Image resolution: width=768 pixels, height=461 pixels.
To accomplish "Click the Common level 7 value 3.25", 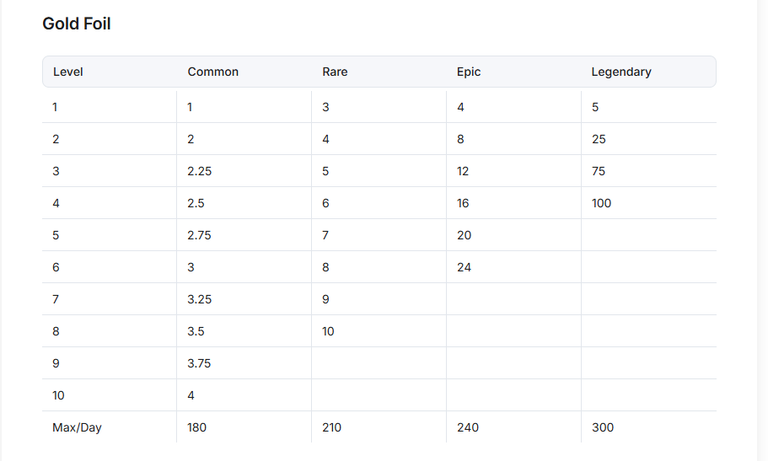I will 199,299.
